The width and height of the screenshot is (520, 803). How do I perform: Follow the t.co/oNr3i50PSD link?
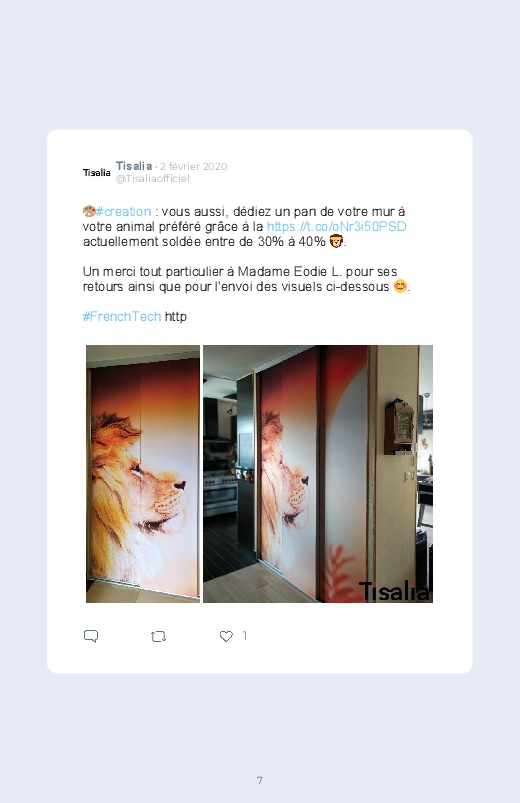tap(337, 226)
